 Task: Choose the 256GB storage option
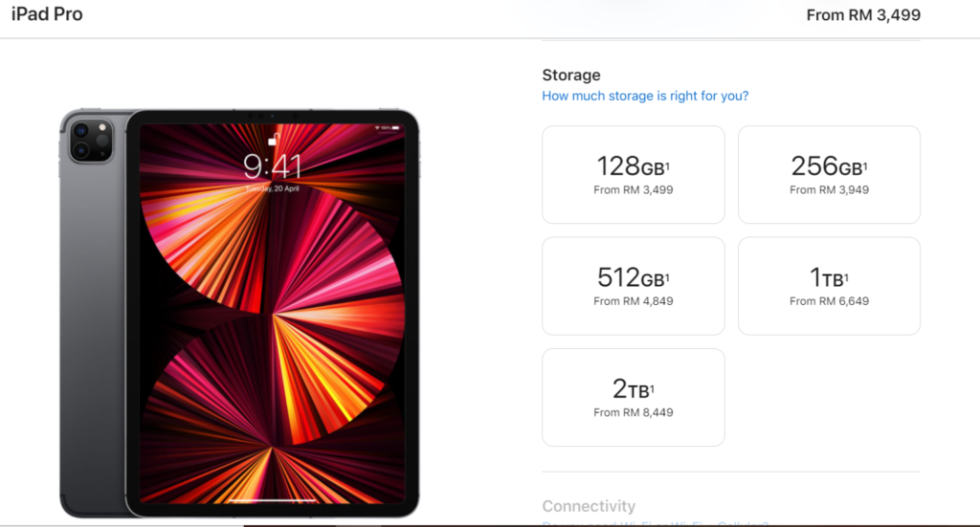pos(829,175)
